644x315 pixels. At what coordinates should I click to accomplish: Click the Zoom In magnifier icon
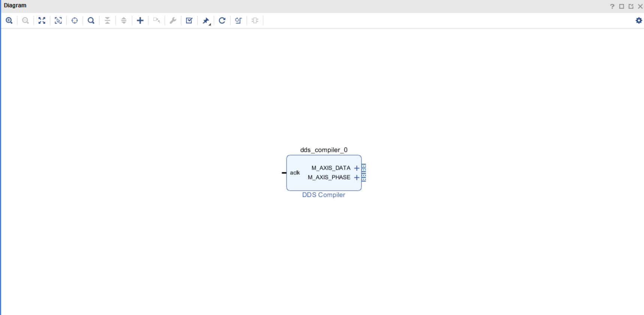pyautogui.click(x=9, y=21)
